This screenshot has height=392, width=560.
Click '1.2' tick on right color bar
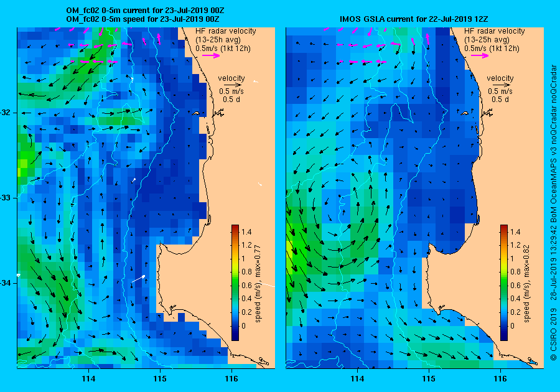(x=515, y=245)
